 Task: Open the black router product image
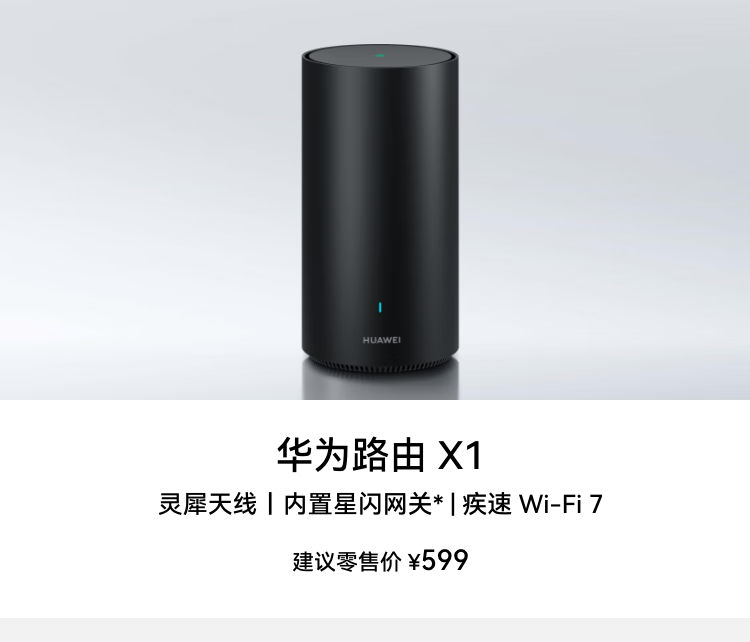[x=380, y=208]
